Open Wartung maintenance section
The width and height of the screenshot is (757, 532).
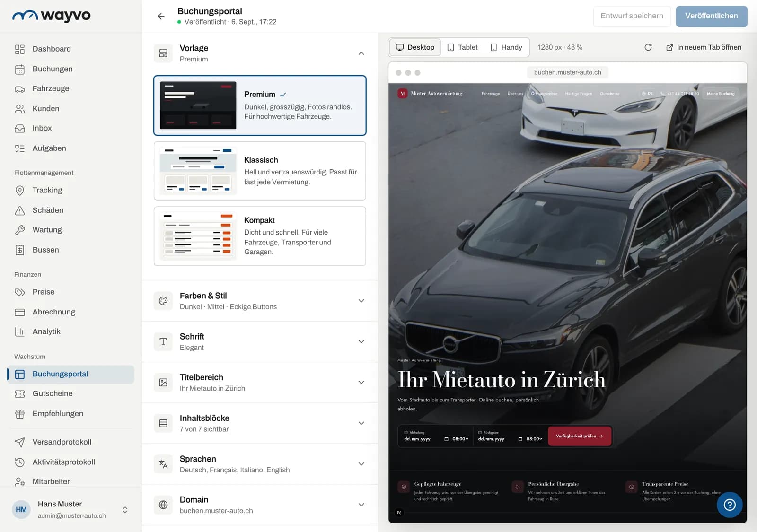71,230
